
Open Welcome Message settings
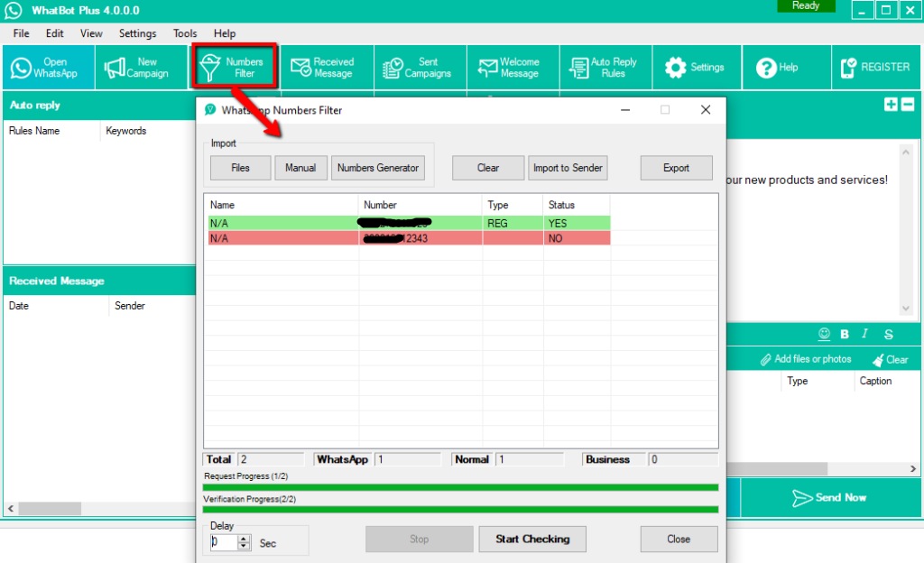[513, 68]
